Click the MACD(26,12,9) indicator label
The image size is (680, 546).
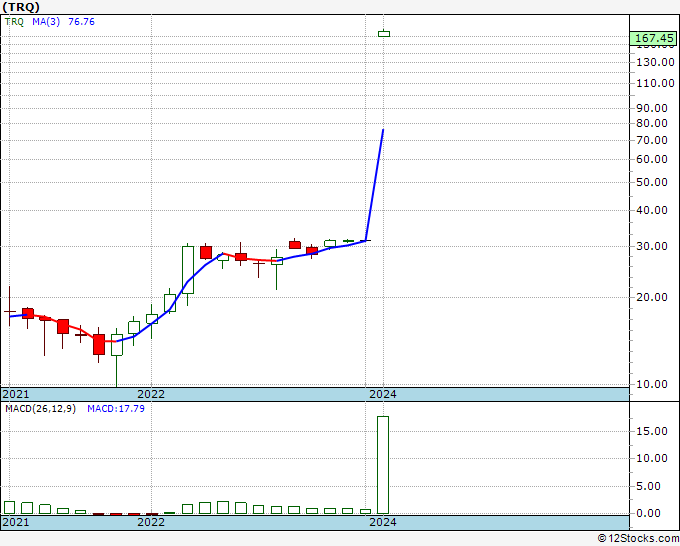(x=40, y=409)
